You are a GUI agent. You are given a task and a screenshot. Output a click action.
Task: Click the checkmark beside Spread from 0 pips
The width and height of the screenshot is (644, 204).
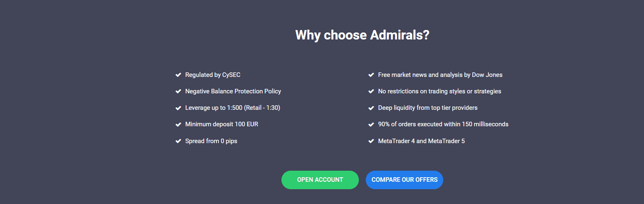(178, 141)
